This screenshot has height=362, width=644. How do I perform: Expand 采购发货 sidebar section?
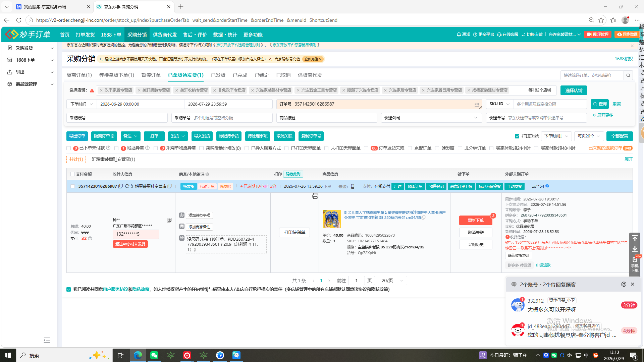tap(30, 48)
